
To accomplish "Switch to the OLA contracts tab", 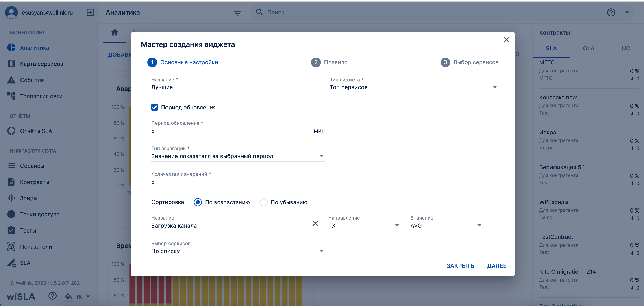I will point(588,48).
